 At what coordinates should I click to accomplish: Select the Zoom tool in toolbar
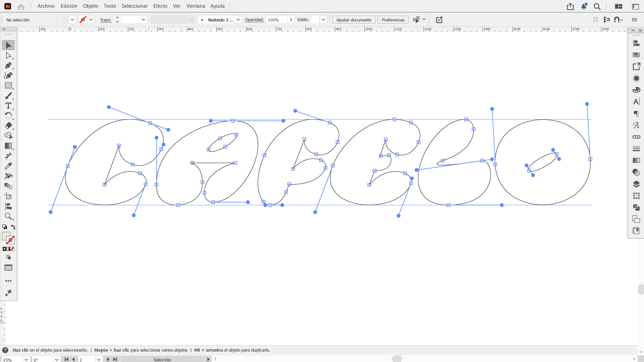8,216
